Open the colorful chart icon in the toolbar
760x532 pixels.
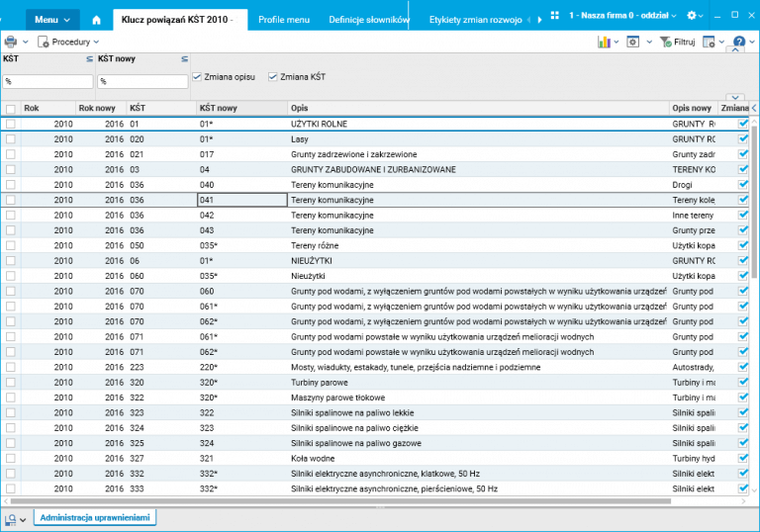click(604, 43)
